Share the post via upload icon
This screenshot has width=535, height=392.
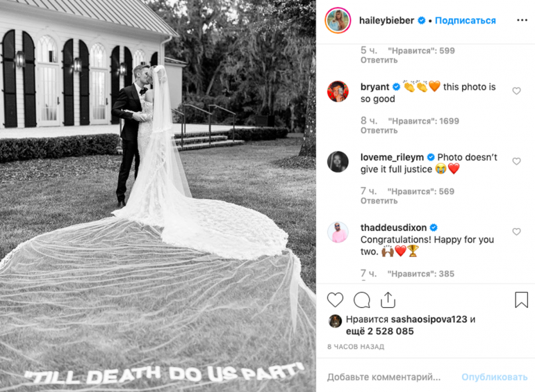pyautogui.click(x=388, y=300)
